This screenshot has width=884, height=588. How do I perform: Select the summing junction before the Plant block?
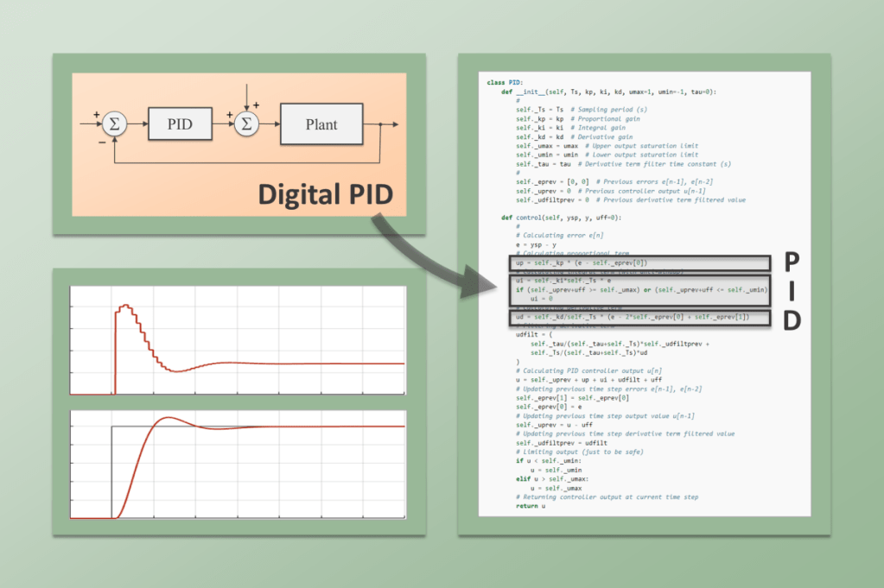point(246,124)
